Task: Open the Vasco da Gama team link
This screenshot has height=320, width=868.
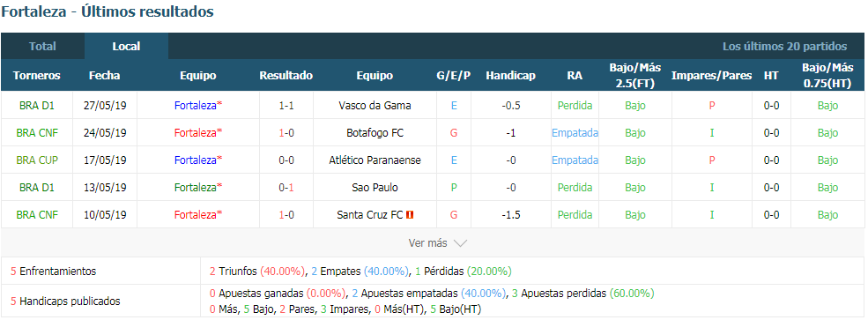Action: (375, 105)
